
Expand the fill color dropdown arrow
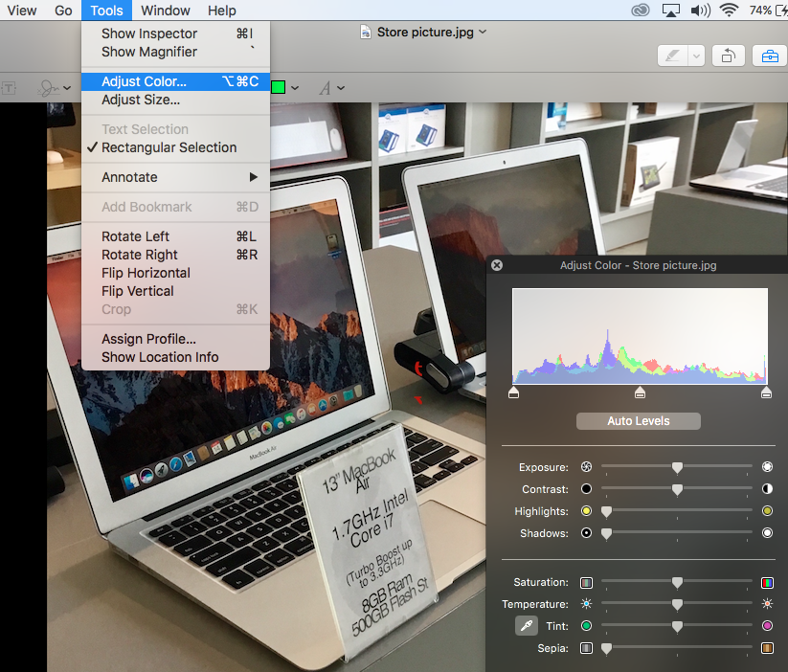click(x=295, y=88)
